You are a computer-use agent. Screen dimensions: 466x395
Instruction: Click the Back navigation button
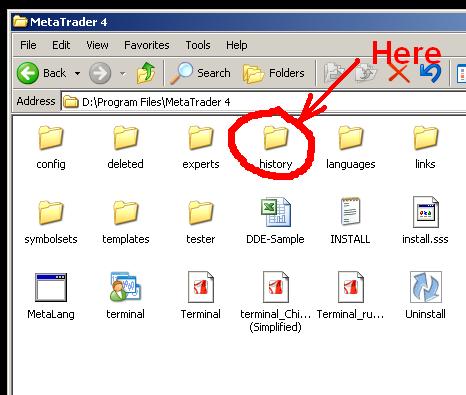(41, 73)
